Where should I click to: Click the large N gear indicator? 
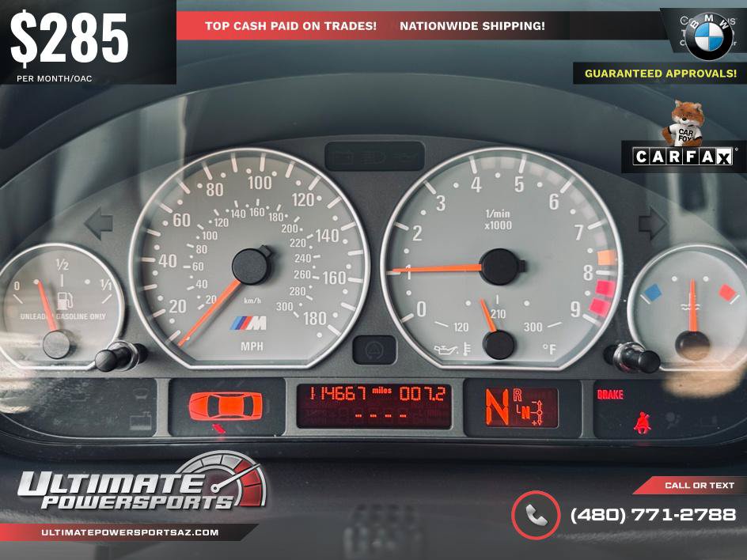coord(497,406)
